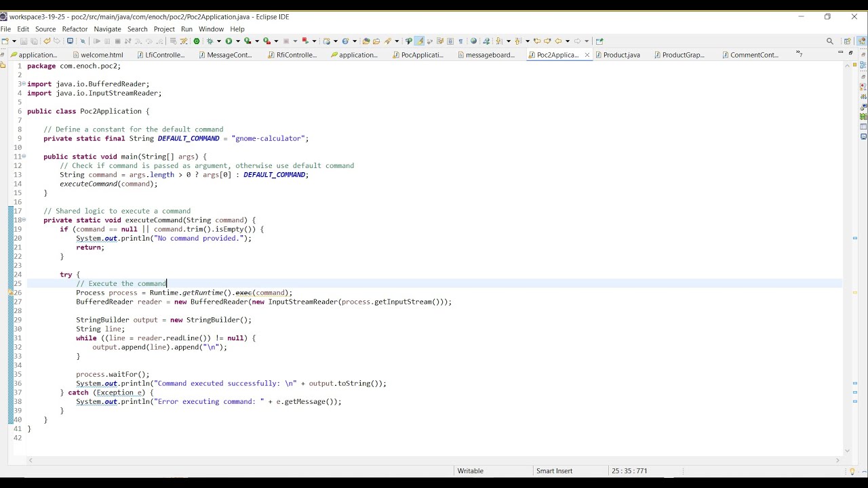868x488 pixels.
Task: Click the Pin Editor icon
Action: coord(599,41)
